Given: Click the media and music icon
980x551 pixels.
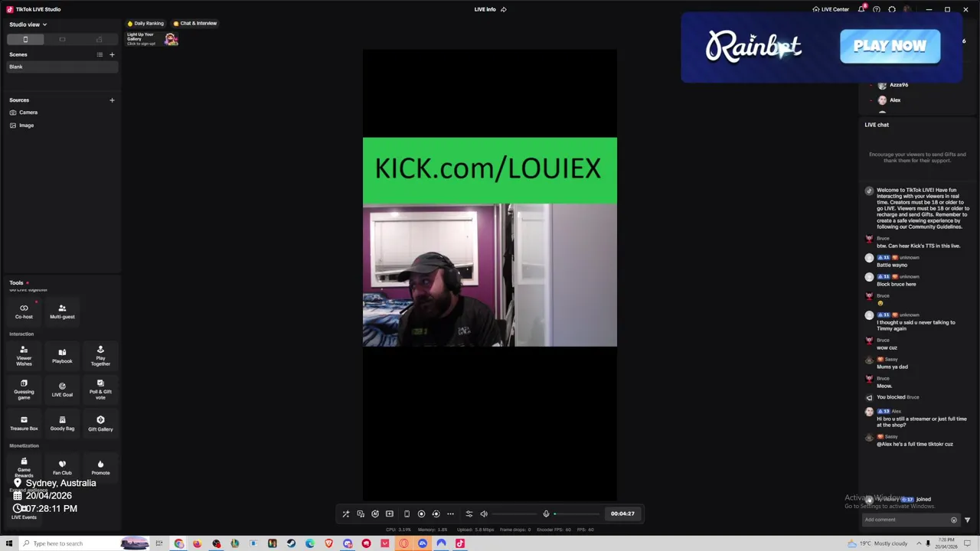Looking at the screenshot, I should tap(361, 514).
